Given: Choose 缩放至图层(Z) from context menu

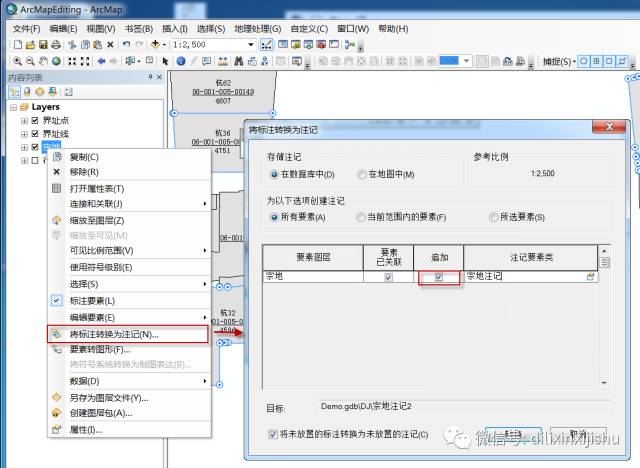Looking at the screenshot, I should coord(129,221).
